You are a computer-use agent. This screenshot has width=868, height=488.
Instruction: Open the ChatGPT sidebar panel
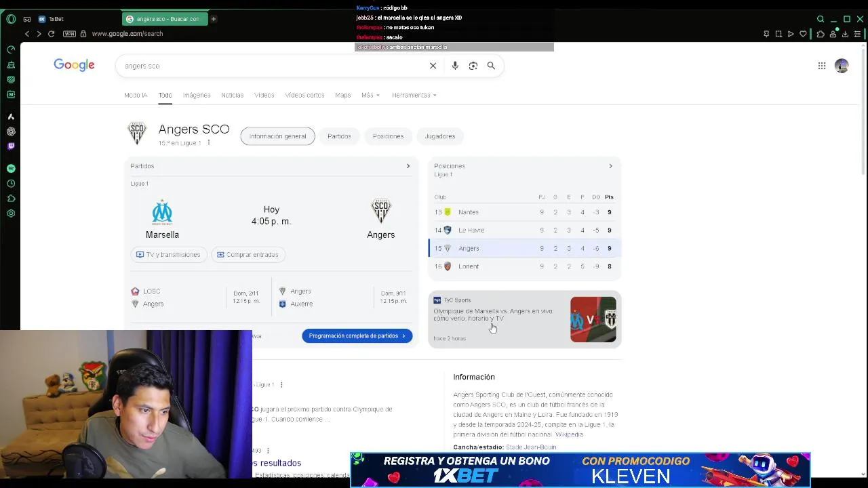pos(11,131)
